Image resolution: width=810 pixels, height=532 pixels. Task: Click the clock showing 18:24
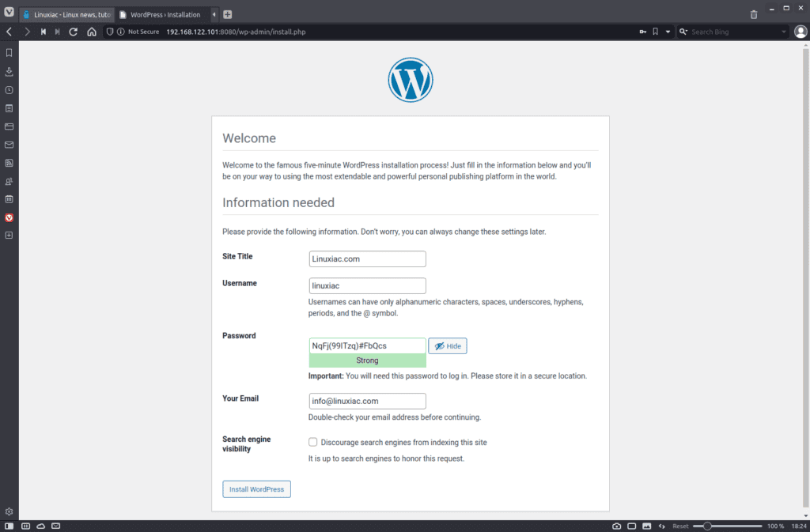coord(799,526)
